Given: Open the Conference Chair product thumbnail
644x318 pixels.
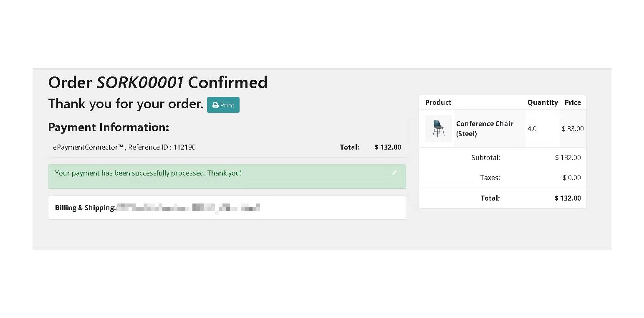Looking at the screenshot, I should (438, 128).
